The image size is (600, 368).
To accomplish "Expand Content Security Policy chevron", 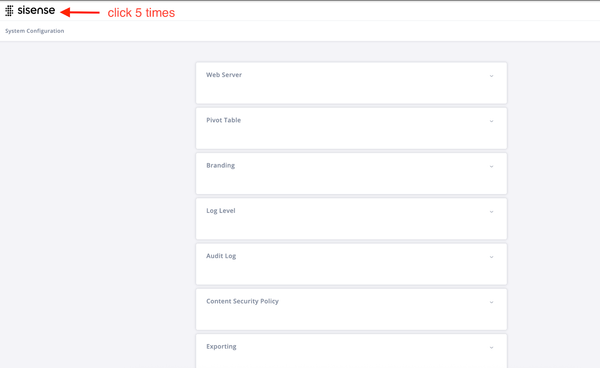I will pos(491,302).
